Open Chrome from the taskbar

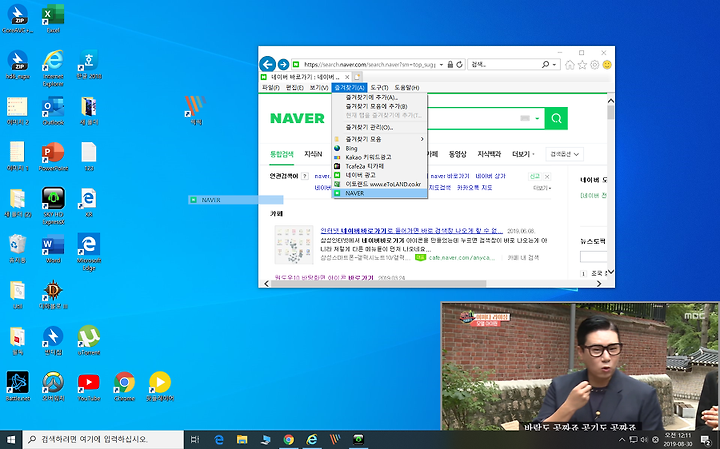pyautogui.click(x=288, y=440)
